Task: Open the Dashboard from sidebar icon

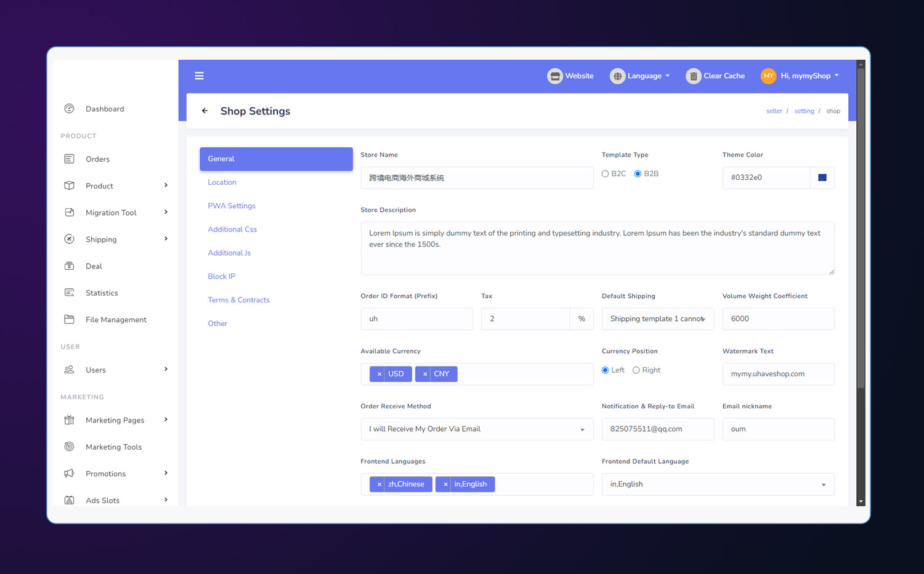Action: pyautogui.click(x=70, y=109)
